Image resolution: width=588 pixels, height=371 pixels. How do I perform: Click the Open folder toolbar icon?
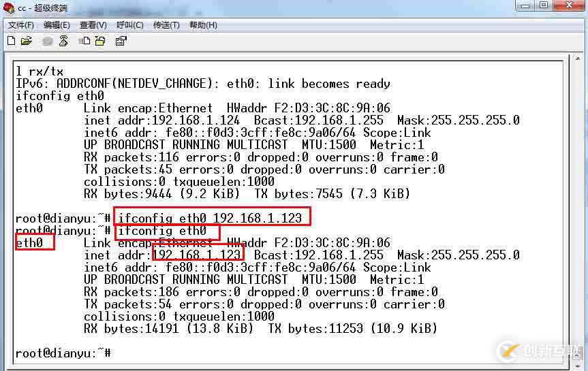pos(27,41)
